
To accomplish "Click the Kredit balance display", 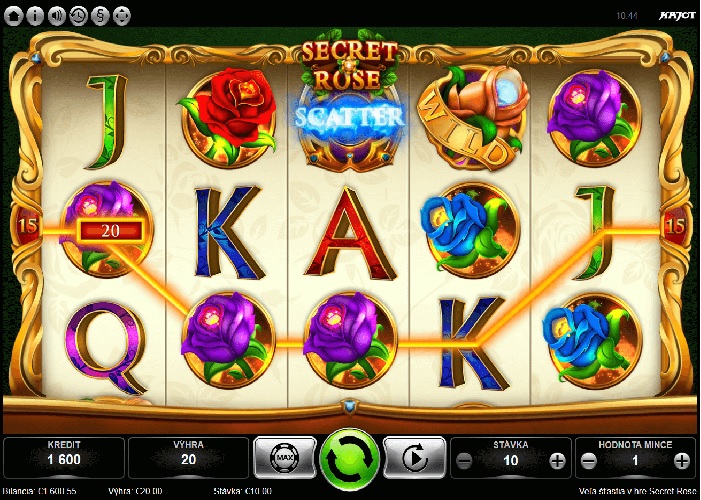I will point(64,458).
